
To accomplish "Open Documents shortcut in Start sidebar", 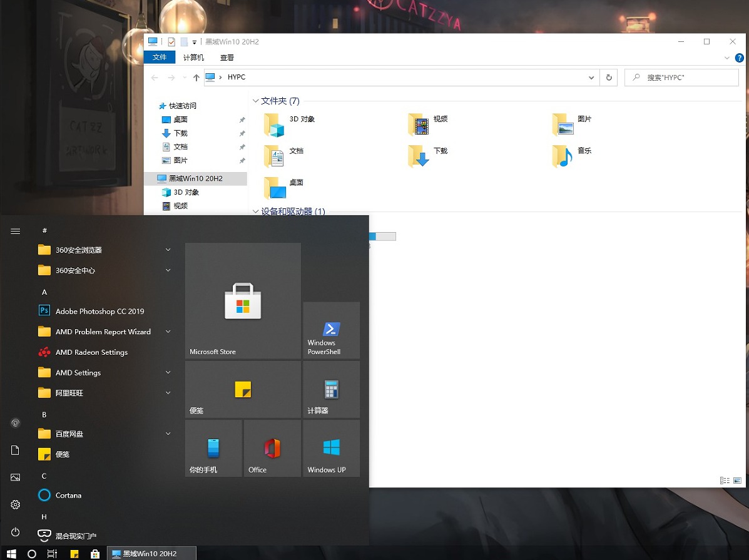I will tap(15, 450).
